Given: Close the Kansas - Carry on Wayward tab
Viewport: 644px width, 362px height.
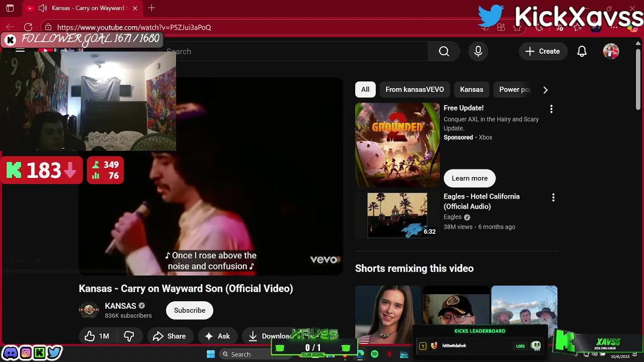Looking at the screenshot, I should point(135,8).
